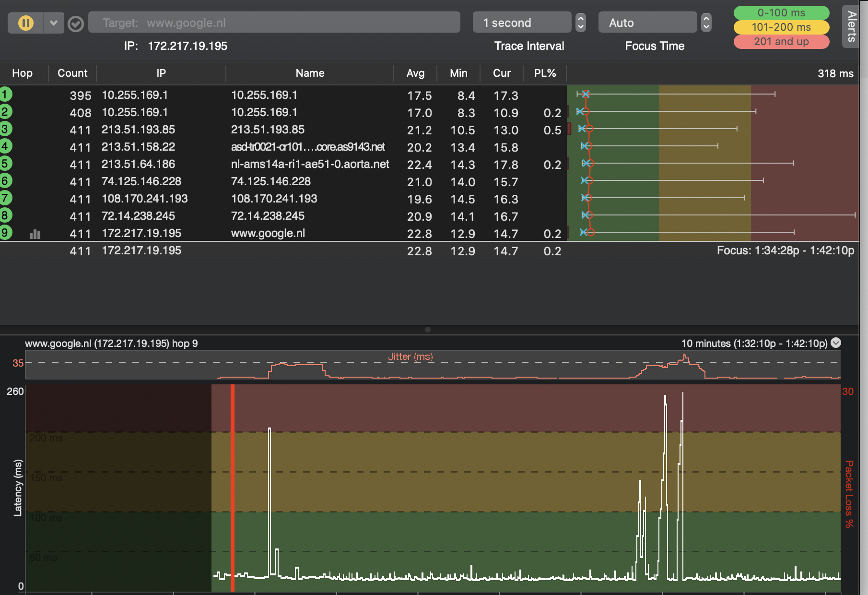Click the checkmark icon beside the target field
This screenshot has width=868, height=595.
76,24
